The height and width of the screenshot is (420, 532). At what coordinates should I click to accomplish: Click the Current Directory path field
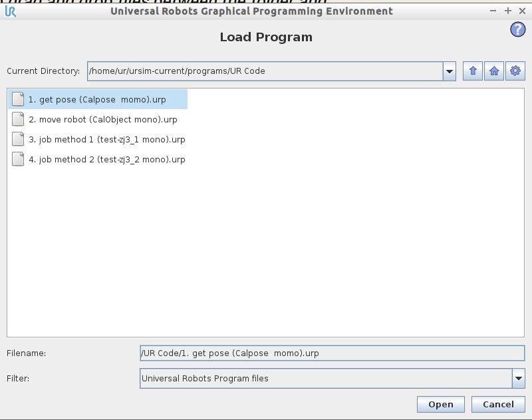[x=265, y=71]
